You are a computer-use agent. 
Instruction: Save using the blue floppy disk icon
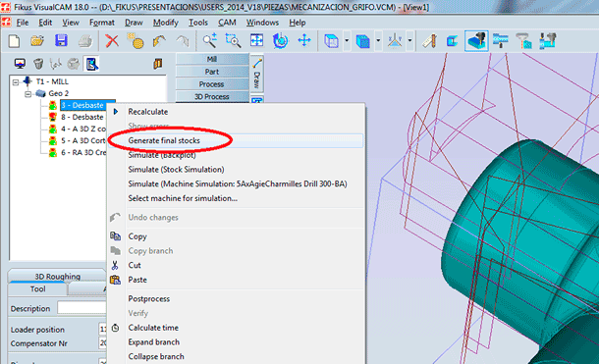click(61, 41)
